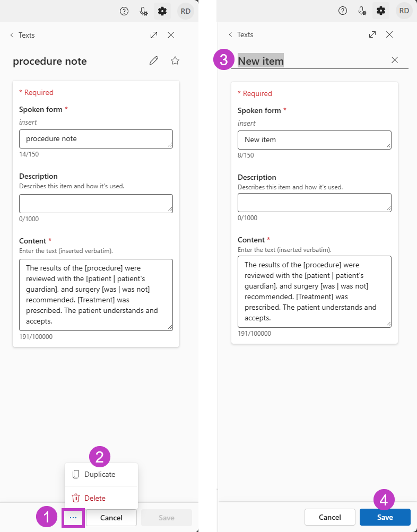The width and height of the screenshot is (417, 532).
Task: Expand the panel using diagonal arrow icon
Action: tap(153, 34)
